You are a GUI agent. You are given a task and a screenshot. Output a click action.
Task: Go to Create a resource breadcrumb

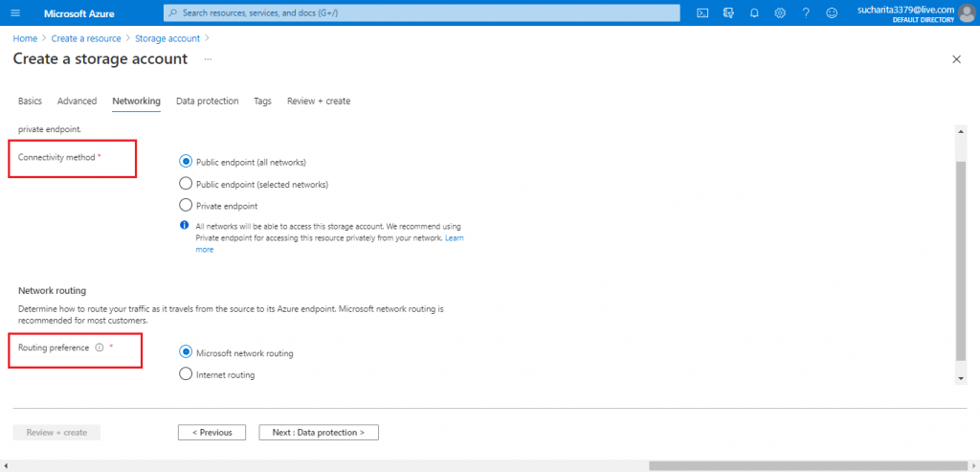pyautogui.click(x=86, y=38)
